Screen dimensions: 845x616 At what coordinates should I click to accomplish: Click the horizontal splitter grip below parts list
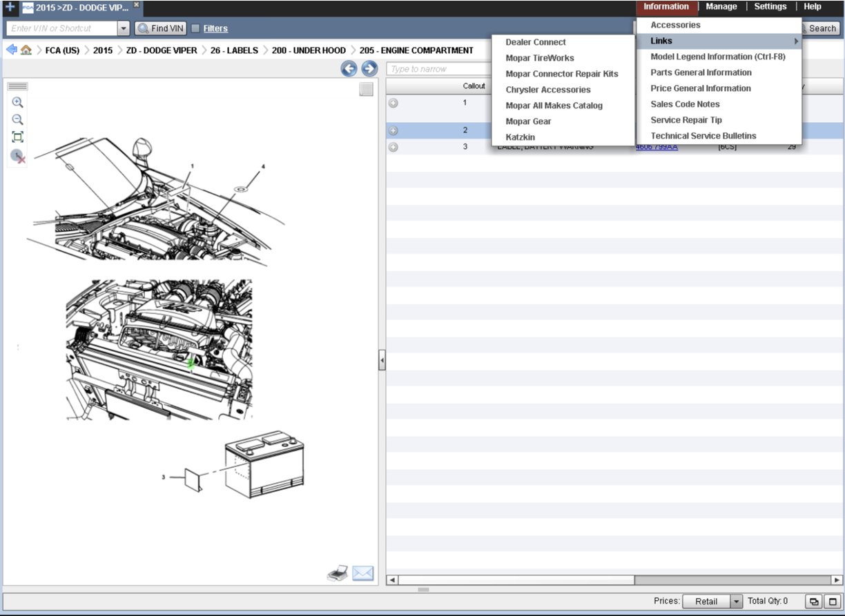point(423,590)
